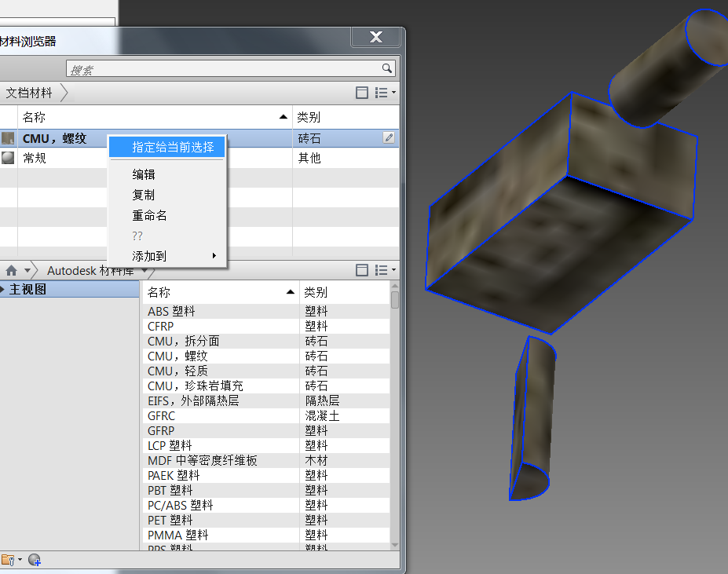The image size is (728, 574).
Task: Click 重命名 in the context menu
Action: point(149,215)
